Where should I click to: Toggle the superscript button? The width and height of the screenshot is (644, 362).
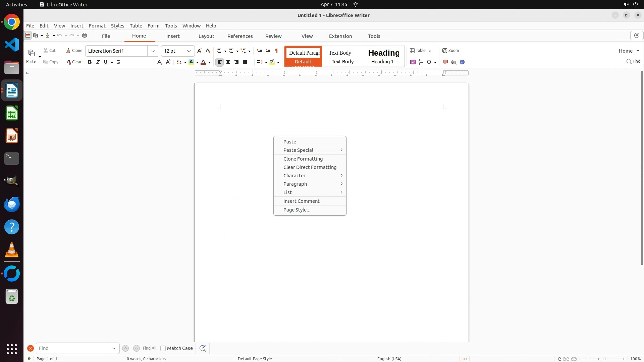(x=168, y=62)
